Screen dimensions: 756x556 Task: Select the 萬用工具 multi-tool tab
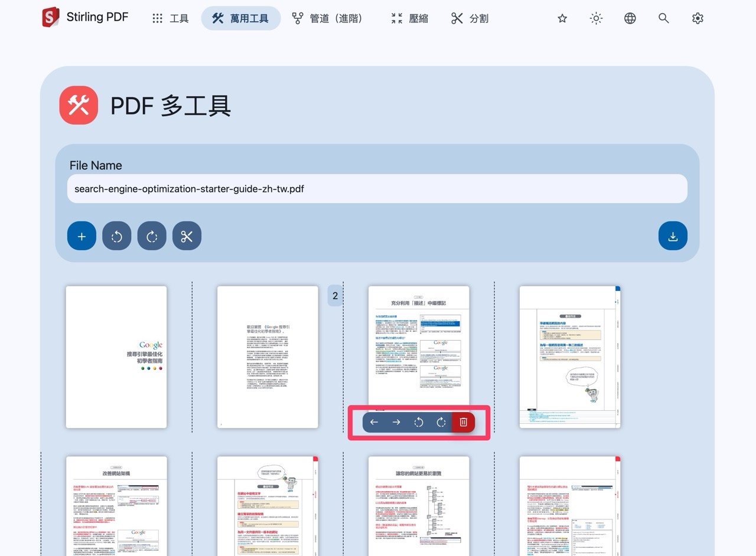[240, 18]
